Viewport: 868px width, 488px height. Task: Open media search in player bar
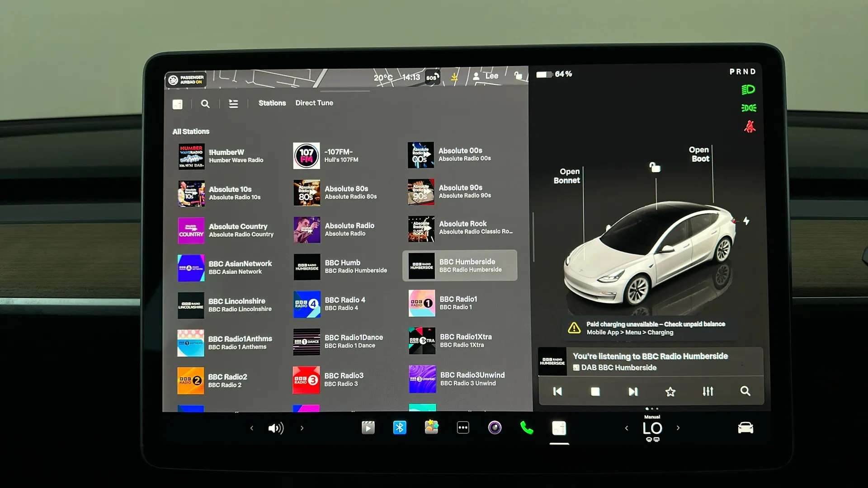pyautogui.click(x=745, y=391)
